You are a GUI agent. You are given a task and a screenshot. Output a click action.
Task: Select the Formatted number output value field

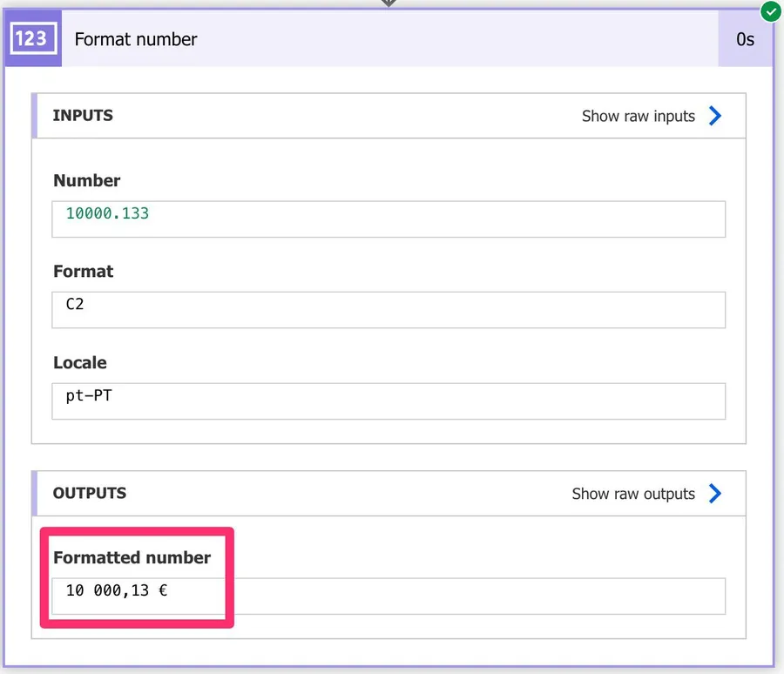(x=389, y=596)
